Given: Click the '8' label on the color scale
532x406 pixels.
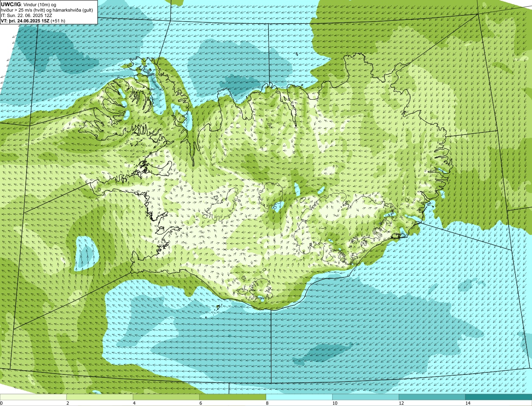Looking at the screenshot, I should pyautogui.click(x=267, y=403).
